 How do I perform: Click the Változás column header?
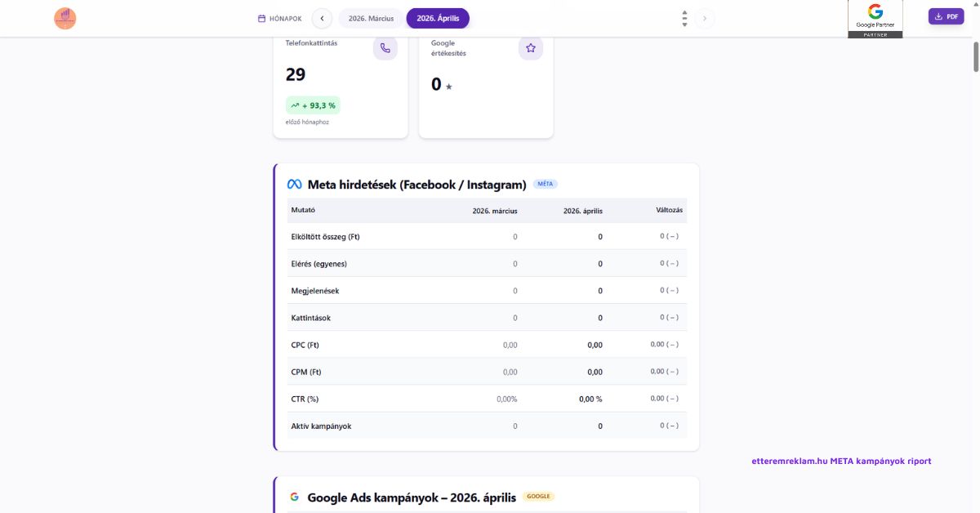tap(669, 210)
